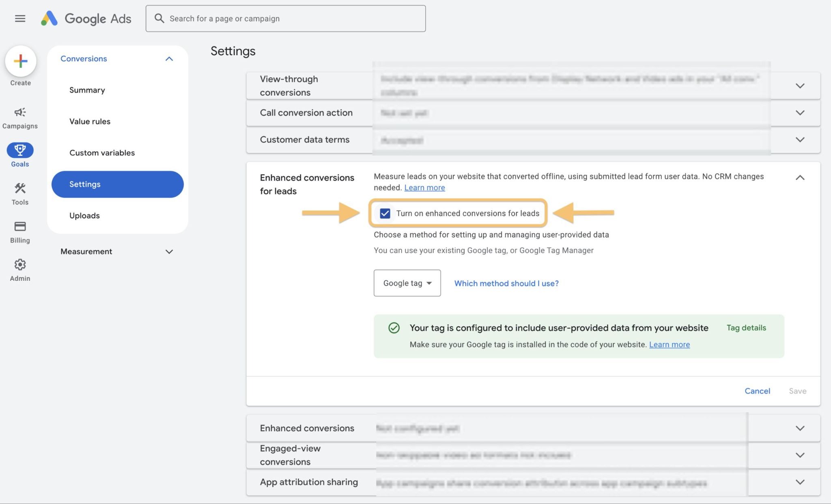Collapse Enhanced conversions for leads panel
The height and width of the screenshot is (504, 831).
(x=800, y=178)
